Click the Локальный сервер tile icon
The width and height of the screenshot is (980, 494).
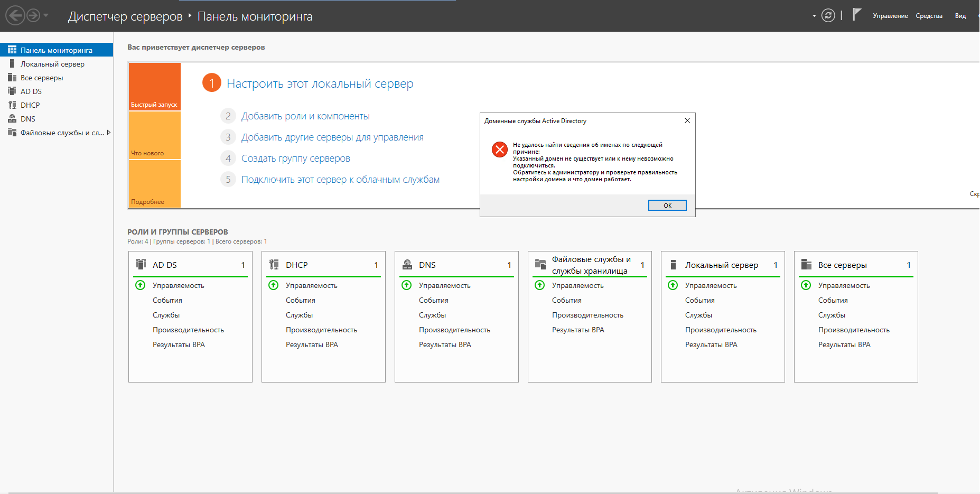pos(673,264)
